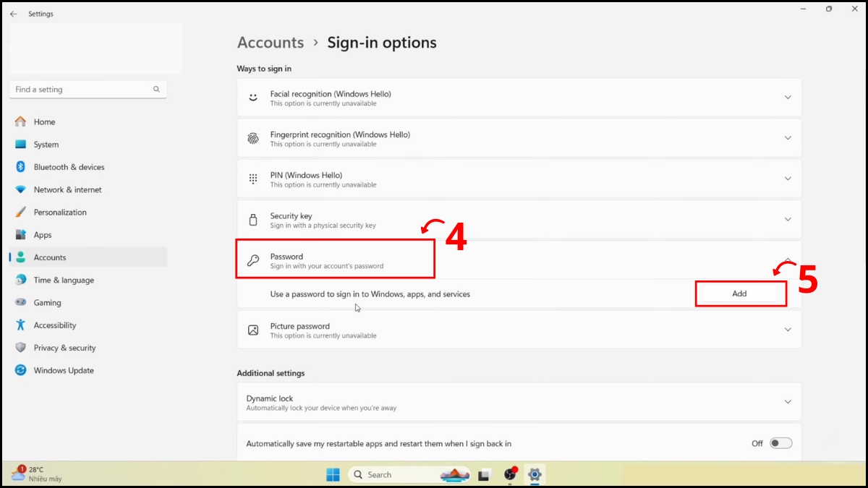868x488 pixels.
Task: Click the 'Additional settings' heading
Action: 271,373
